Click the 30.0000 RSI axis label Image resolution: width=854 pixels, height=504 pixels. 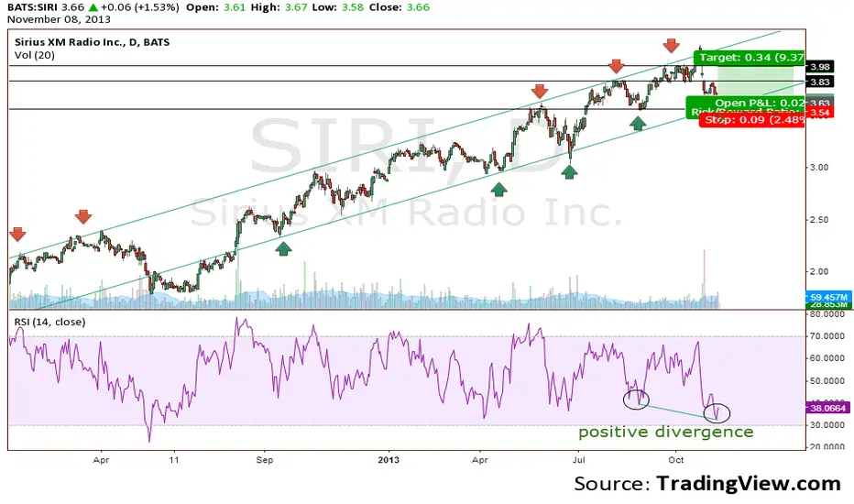point(827,425)
